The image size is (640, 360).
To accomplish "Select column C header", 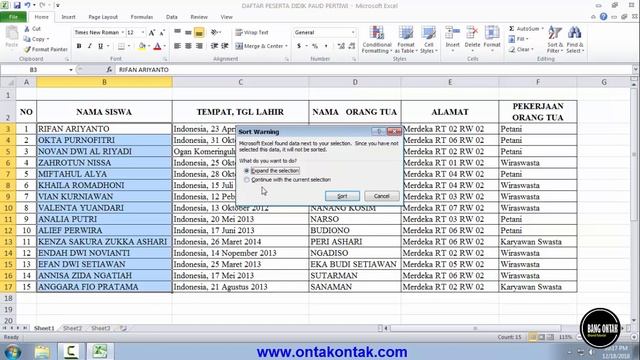I will (240, 82).
